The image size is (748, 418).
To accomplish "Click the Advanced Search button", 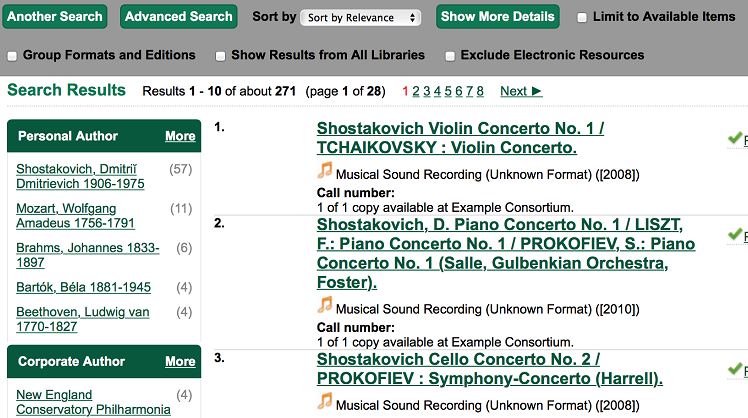I will tap(178, 16).
